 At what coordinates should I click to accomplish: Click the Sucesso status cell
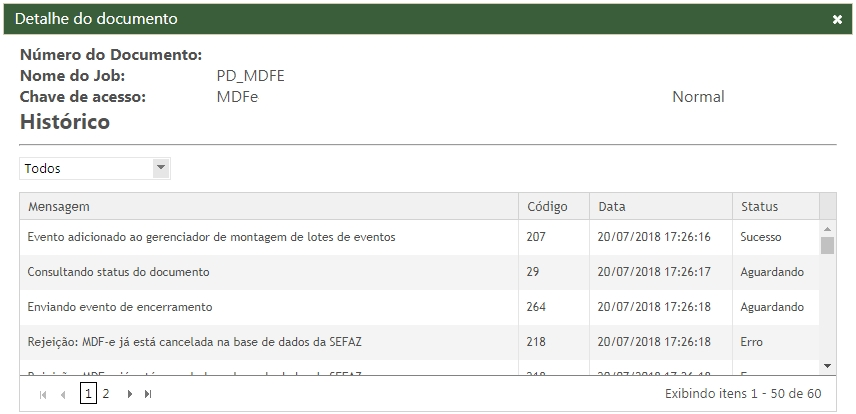pyautogui.click(x=761, y=237)
